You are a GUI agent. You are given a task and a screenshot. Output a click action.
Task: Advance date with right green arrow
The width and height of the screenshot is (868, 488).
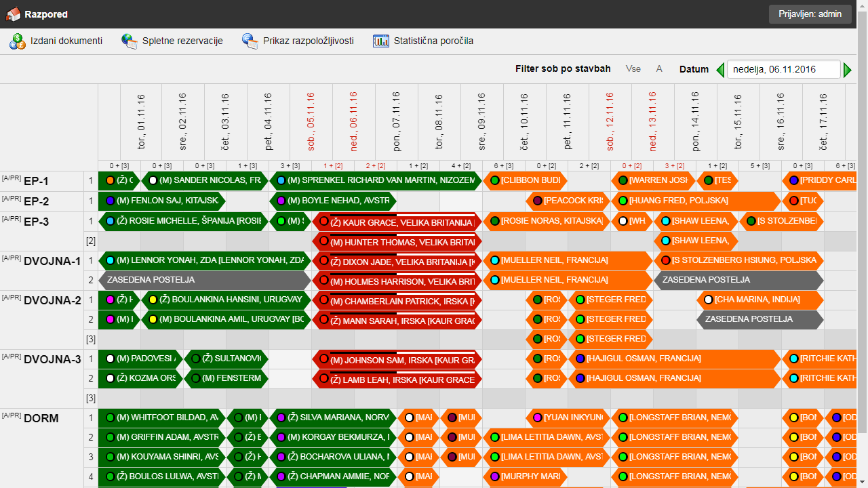847,70
